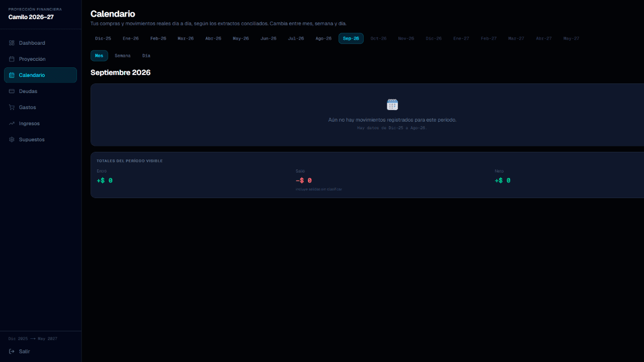Switch to the Semana view
Viewport: 644px width, 362px height.
(x=123, y=55)
